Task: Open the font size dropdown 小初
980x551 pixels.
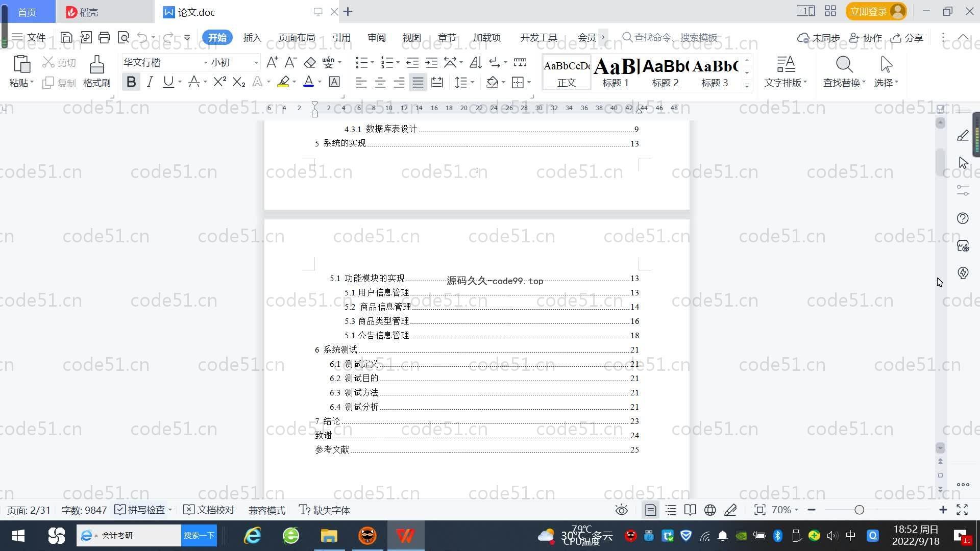Action: tap(256, 63)
